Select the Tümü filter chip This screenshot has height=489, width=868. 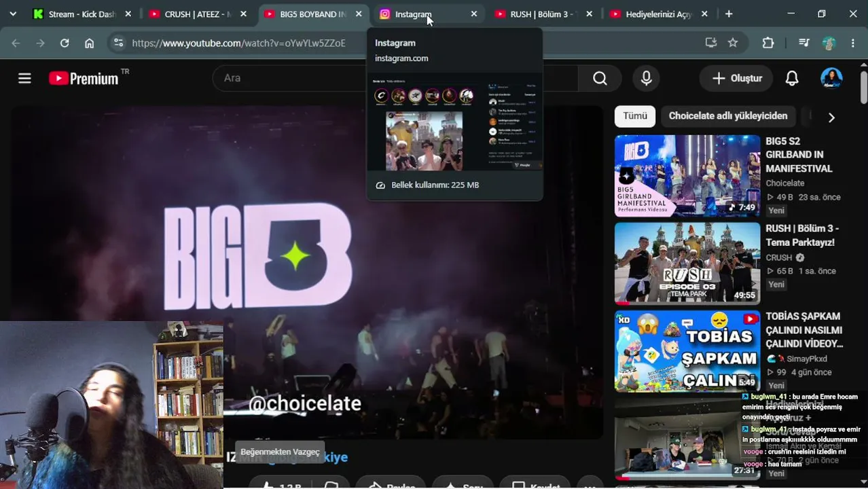tap(635, 116)
